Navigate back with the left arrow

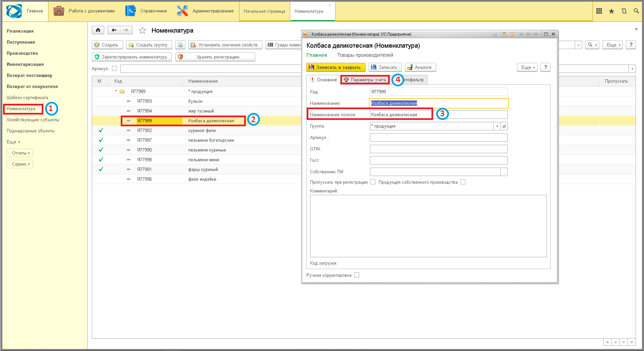[114, 30]
